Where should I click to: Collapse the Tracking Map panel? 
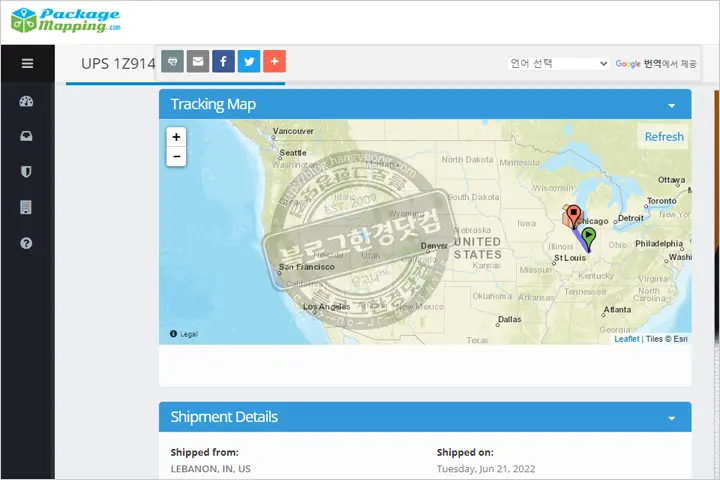[x=671, y=106]
